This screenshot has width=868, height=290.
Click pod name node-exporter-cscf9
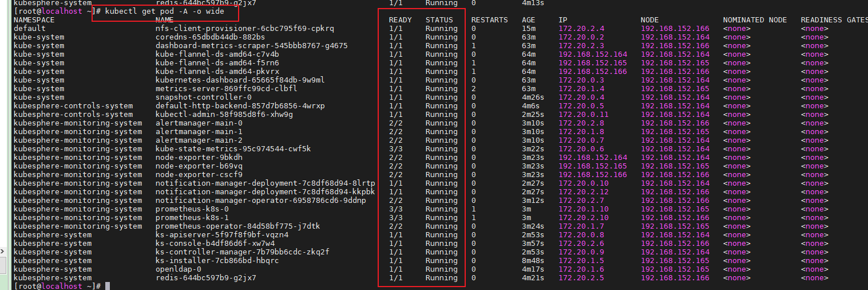pyautogui.click(x=199, y=175)
